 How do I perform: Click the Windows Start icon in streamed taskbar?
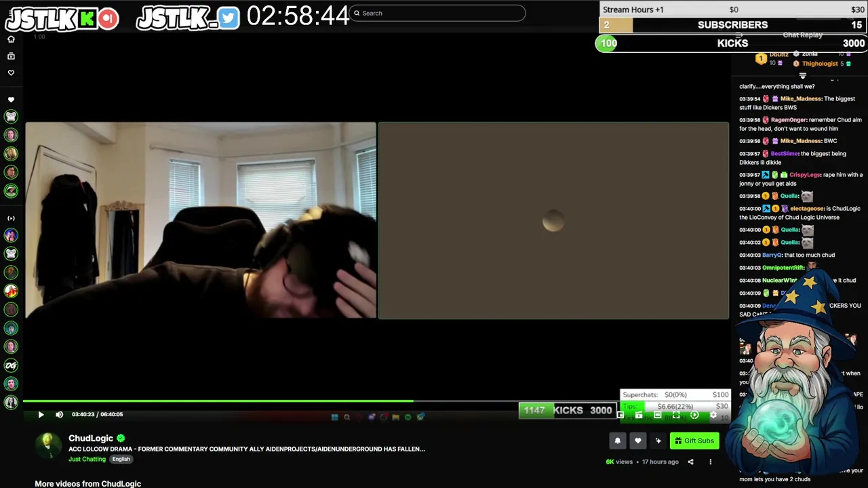click(x=334, y=418)
